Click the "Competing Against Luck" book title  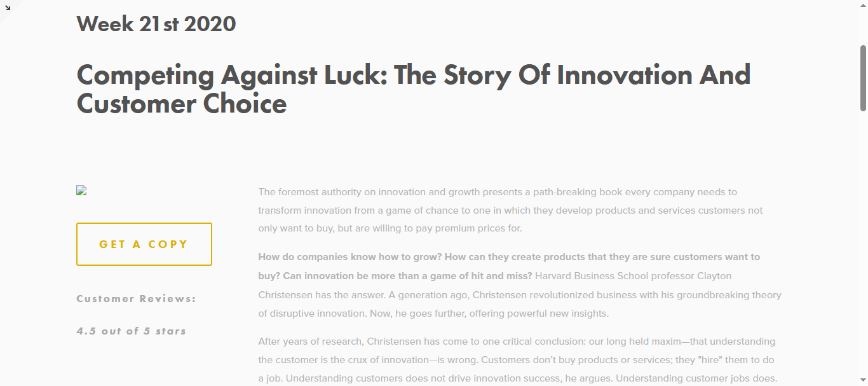pyautogui.click(x=413, y=89)
